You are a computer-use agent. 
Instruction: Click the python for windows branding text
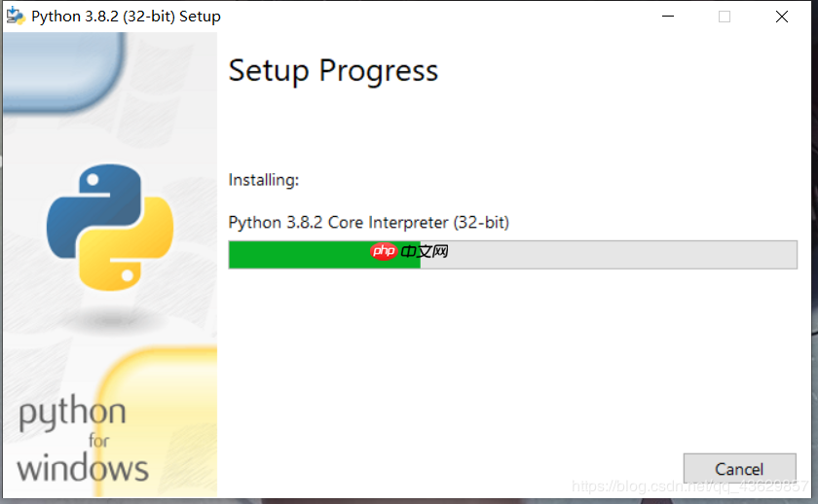point(83,439)
